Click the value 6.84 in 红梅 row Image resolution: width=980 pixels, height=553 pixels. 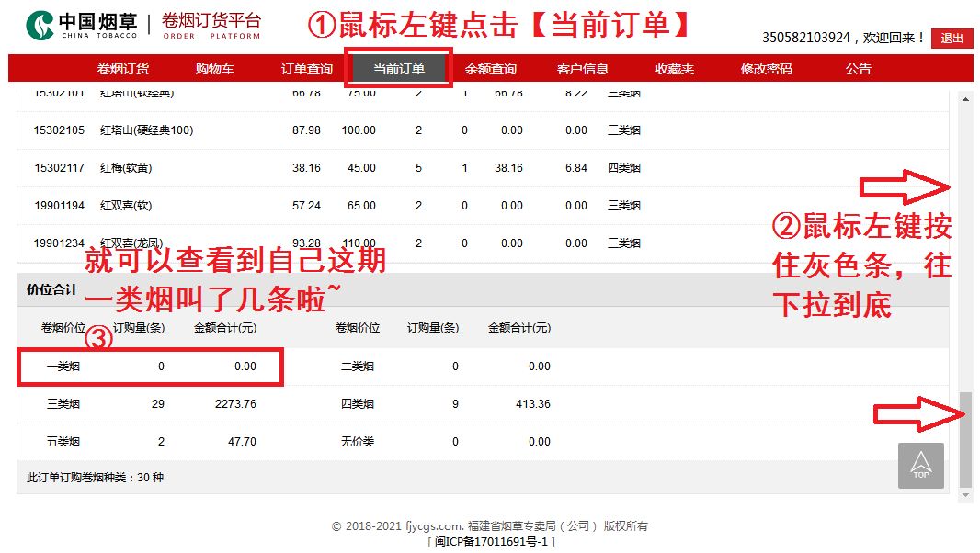576,167
